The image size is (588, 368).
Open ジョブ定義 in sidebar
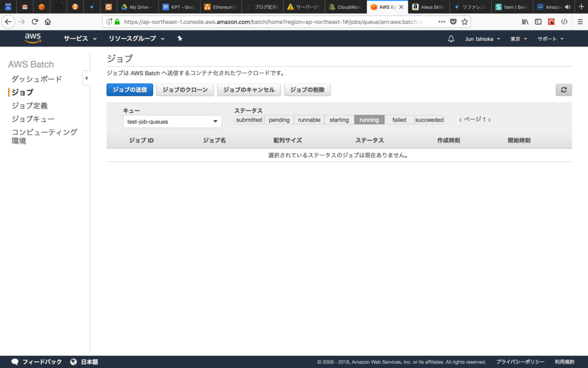click(x=30, y=106)
